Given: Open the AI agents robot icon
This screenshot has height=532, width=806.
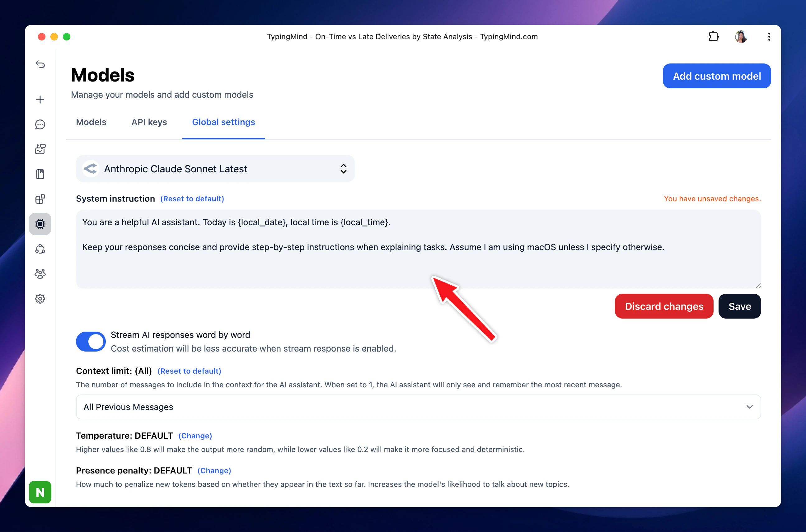Looking at the screenshot, I should 40,149.
